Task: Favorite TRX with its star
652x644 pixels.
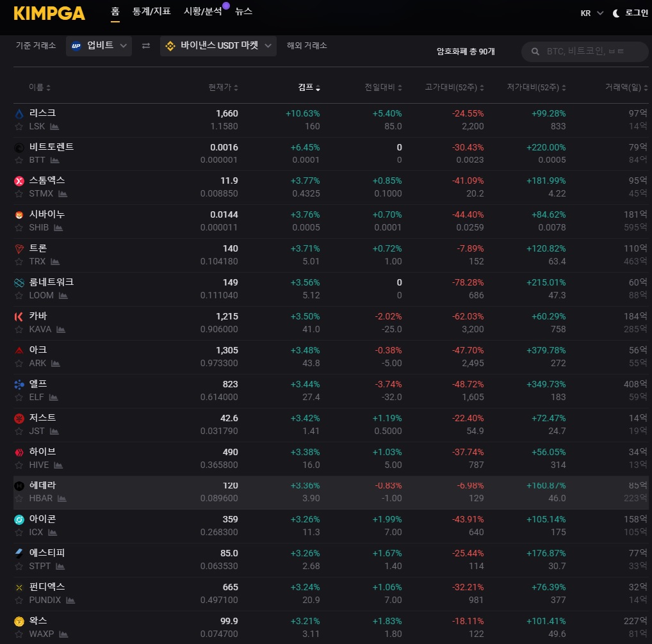Action: tap(19, 262)
